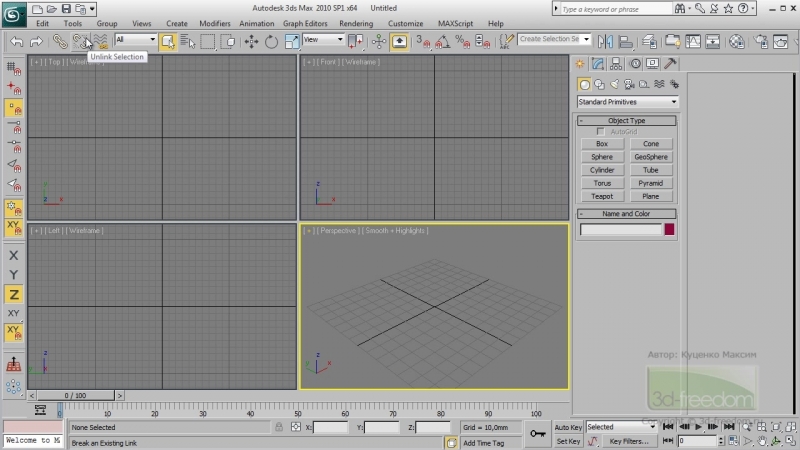This screenshot has height=450, width=800.
Task: Open Create Selection Set dropdown
Action: pyautogui.click(x=554, y=39)
